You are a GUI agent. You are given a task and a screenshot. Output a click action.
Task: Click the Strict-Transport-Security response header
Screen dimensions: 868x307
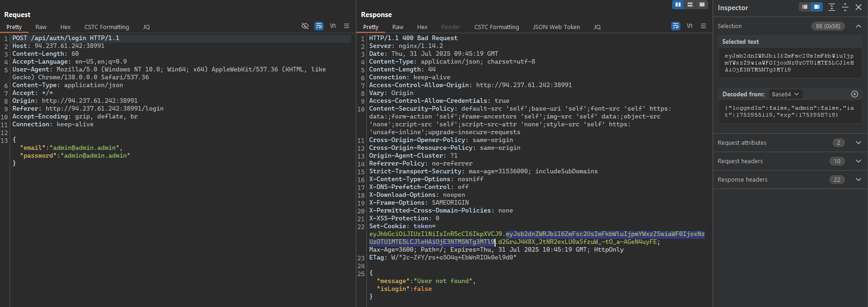(x=484, y=171)
